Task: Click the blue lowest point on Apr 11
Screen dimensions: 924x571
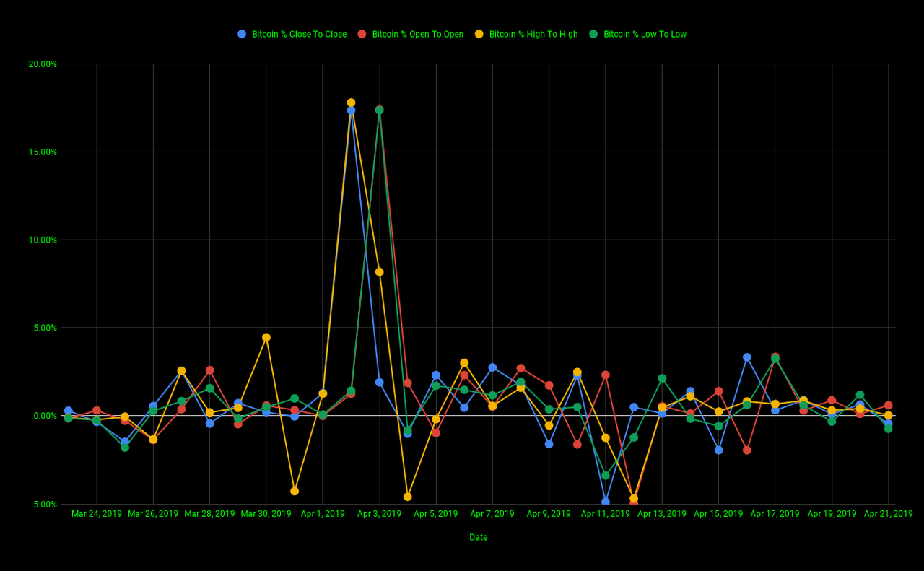Action: click(x=606, y=502)
